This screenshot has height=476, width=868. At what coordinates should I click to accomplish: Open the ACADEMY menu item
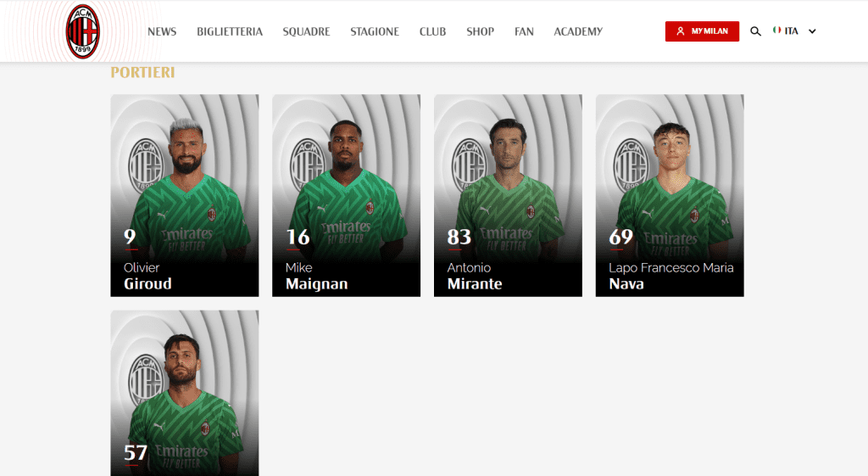click(x=578, y=31)
